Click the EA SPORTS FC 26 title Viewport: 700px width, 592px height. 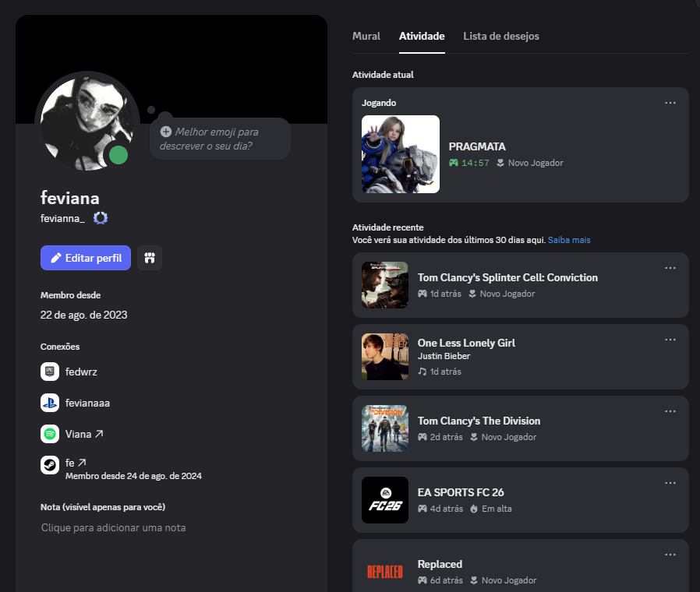tap(461, 492)
